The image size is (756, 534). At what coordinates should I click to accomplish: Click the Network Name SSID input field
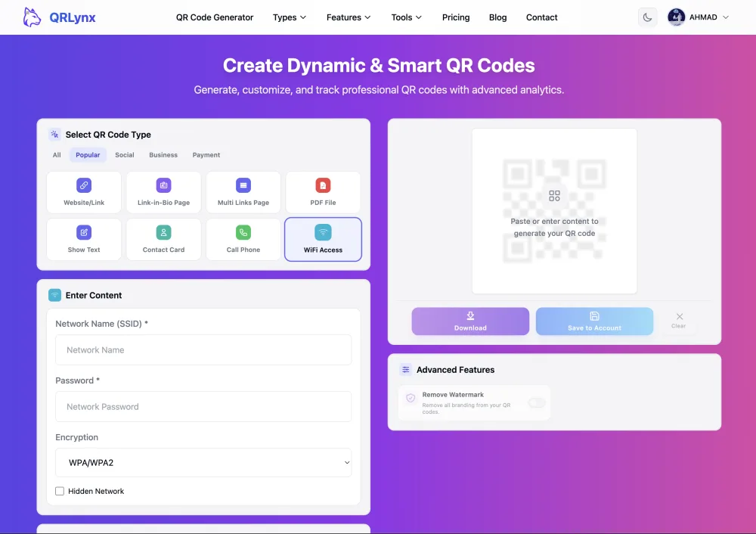pos(203,349)
